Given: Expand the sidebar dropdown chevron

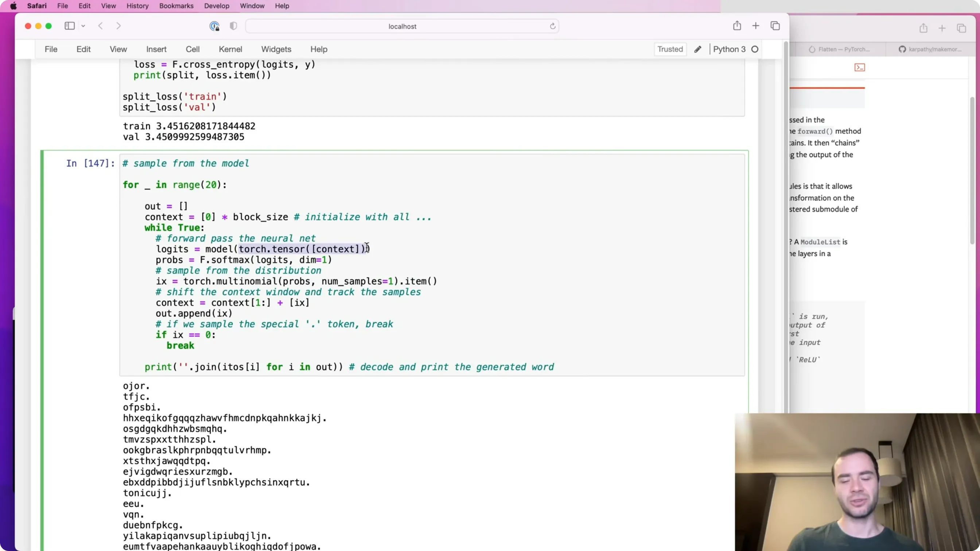Looking at the screenshot, I should [83, 26].
